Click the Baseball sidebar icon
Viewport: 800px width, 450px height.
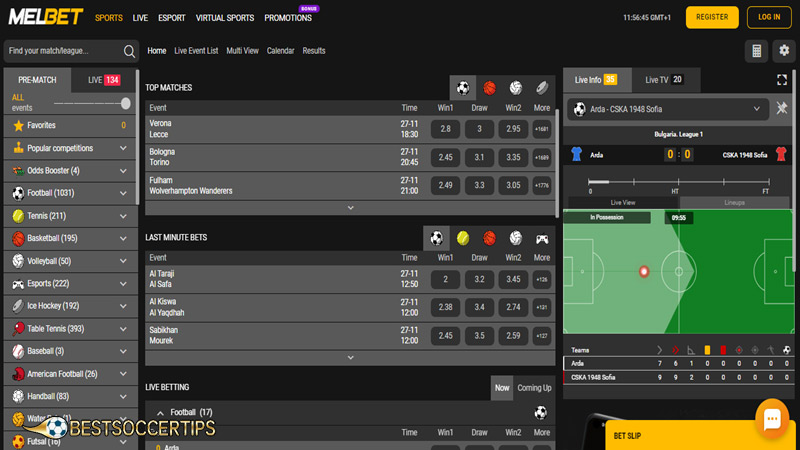click(18, 352)
